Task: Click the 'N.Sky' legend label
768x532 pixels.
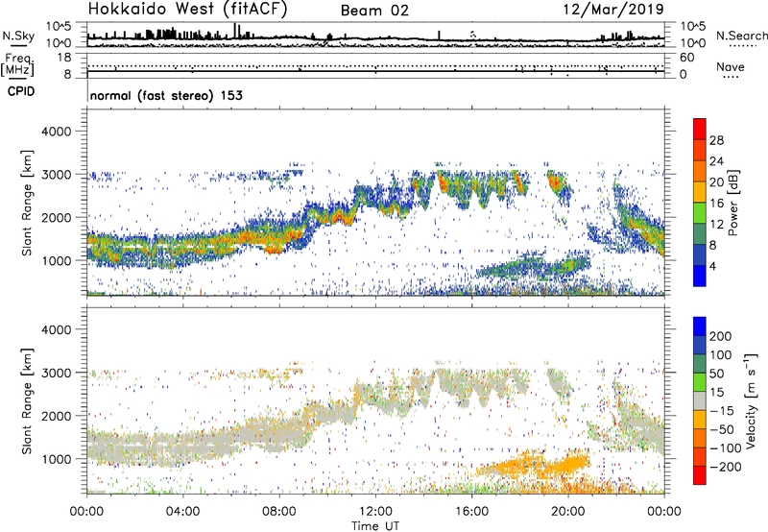Action: tap(18, 36)
